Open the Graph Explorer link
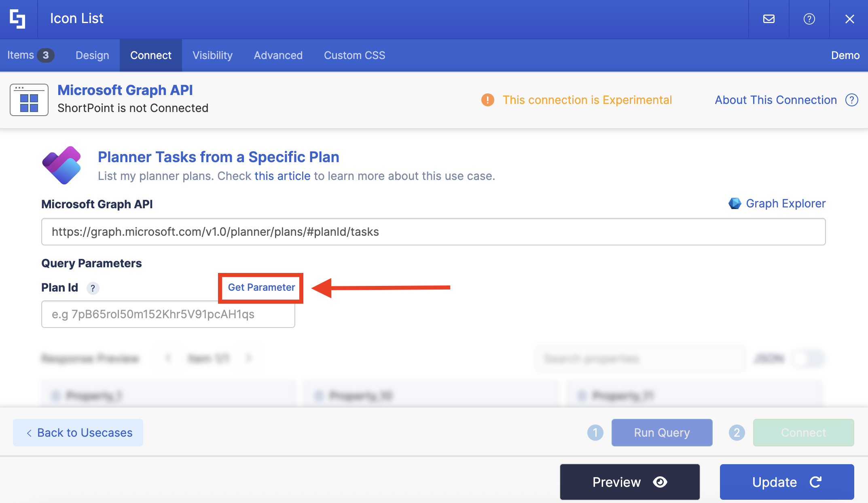 click(x=785, y=203)
